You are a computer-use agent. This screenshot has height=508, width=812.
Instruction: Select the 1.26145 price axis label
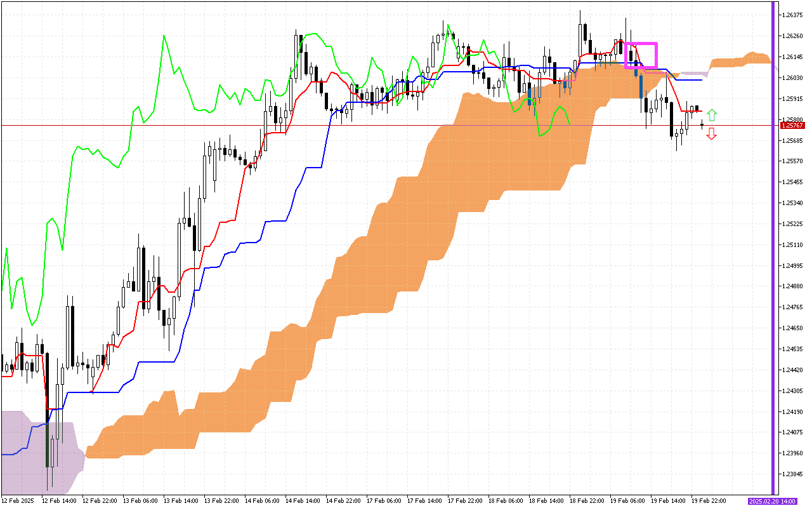(793, 57)
